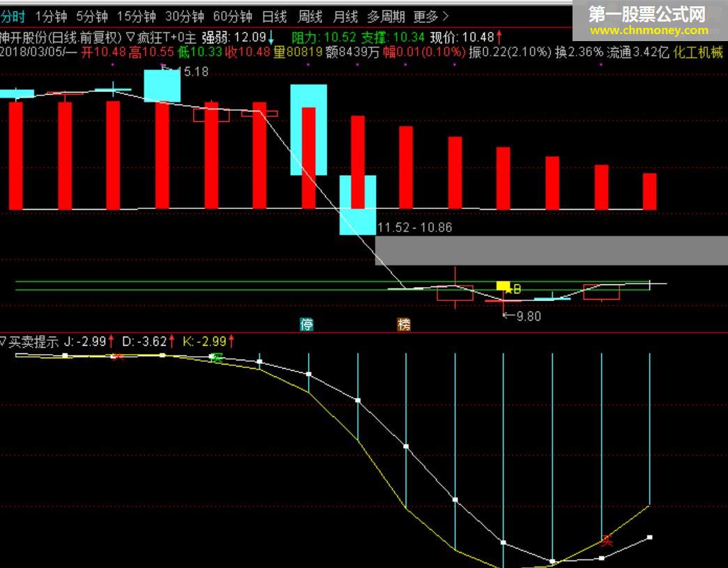728x568 pixels.
Task: Click the white marker at the KDJ curve bottom
Action: coord(552,562)
